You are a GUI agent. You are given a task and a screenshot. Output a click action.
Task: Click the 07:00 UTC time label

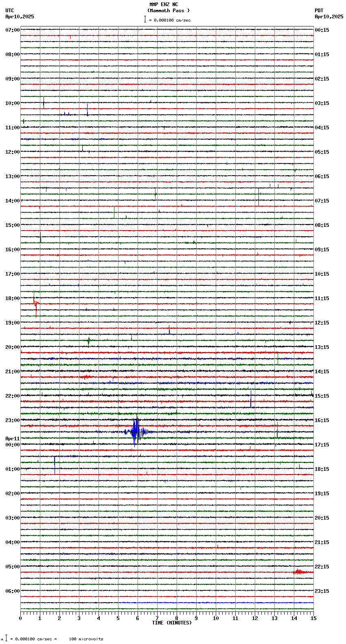[13, 30]
